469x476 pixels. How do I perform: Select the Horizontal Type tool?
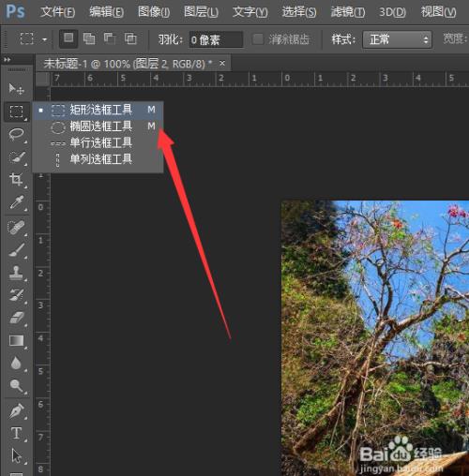[x=16, y=434]
